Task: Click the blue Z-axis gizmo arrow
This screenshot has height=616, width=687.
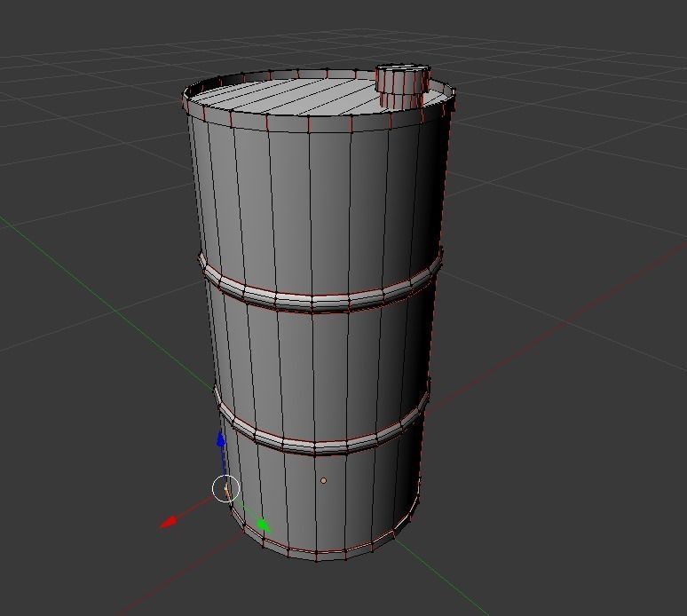Action: [x=221, y=440]
